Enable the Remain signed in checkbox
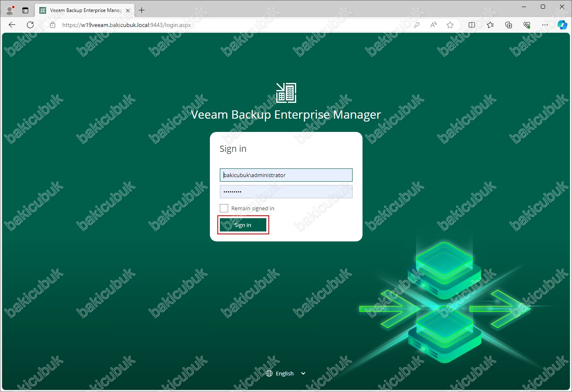This screenshot has width=572, height=392. pos(224,208)
